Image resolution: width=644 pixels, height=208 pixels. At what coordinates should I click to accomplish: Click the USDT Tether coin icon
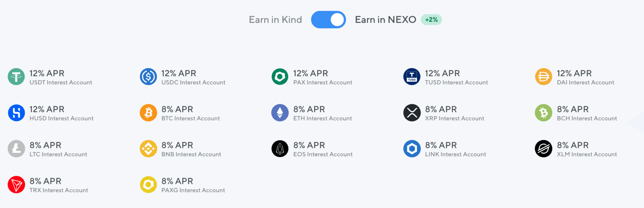(16, 77)
